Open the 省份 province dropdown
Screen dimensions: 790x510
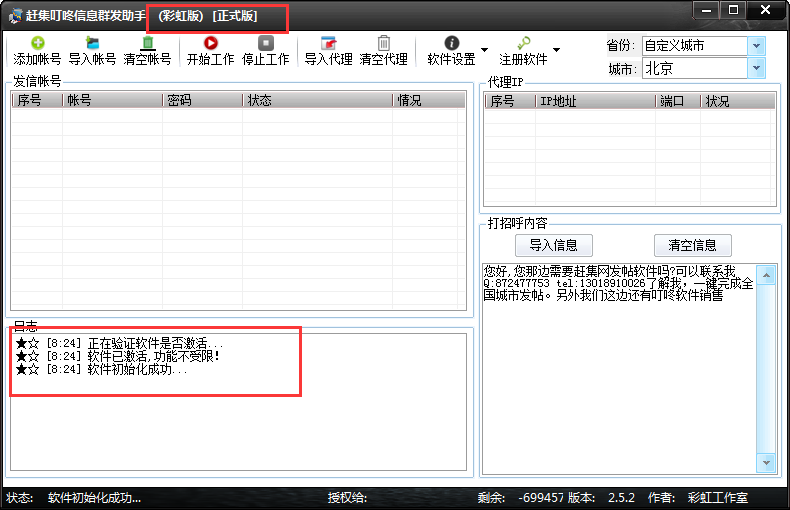pyautogui.click(x=756, y=46)
